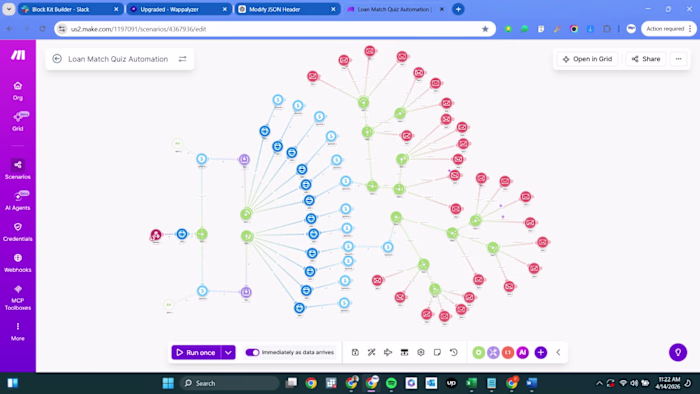Show hidden system tray icons
The height and width of the screenshot is (394, 700).
pyautogui.click(x=599, y=383)
